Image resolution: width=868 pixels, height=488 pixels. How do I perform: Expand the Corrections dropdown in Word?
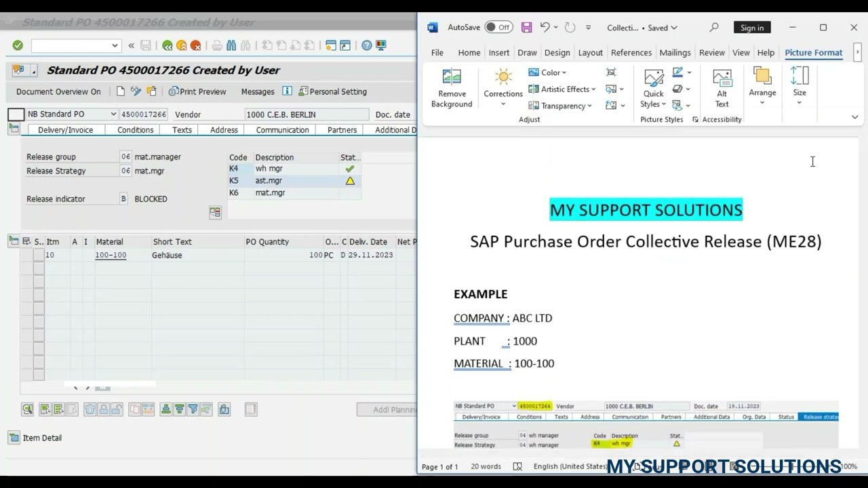(x=503, y=104)
